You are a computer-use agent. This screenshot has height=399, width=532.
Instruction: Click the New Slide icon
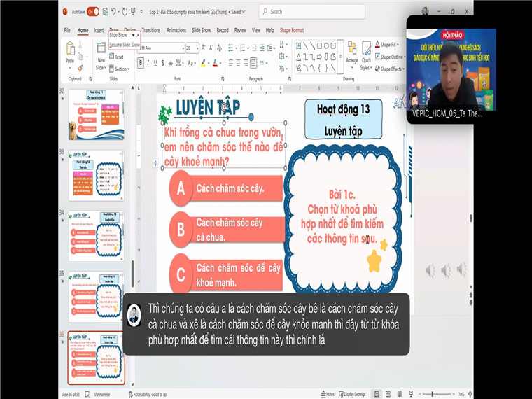pos(100,50)
